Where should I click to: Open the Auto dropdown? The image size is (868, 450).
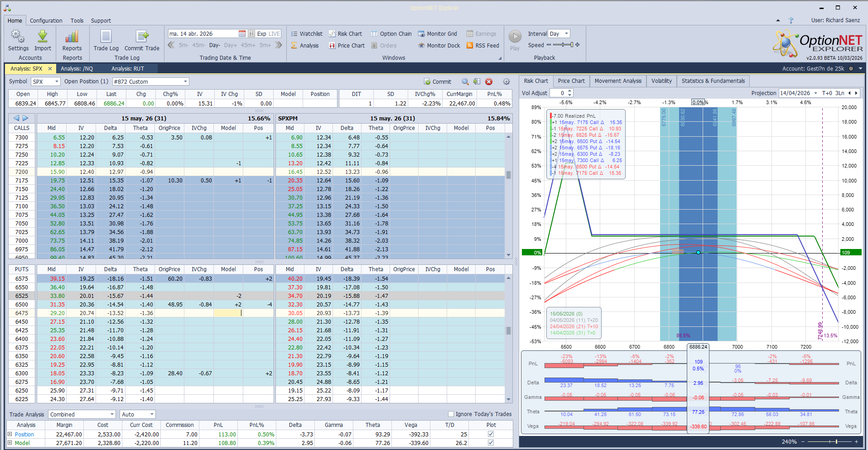[x=138, y=414]
